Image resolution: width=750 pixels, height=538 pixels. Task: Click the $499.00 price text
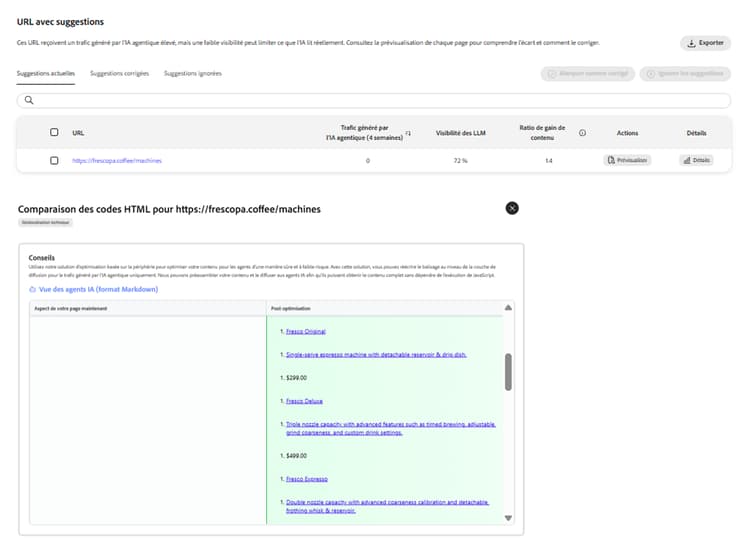pos(297,456)
